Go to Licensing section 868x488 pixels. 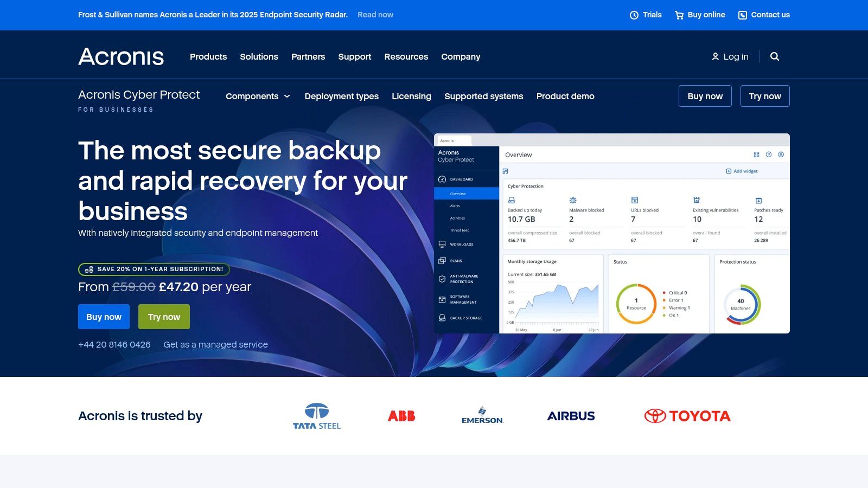(412, 96)
